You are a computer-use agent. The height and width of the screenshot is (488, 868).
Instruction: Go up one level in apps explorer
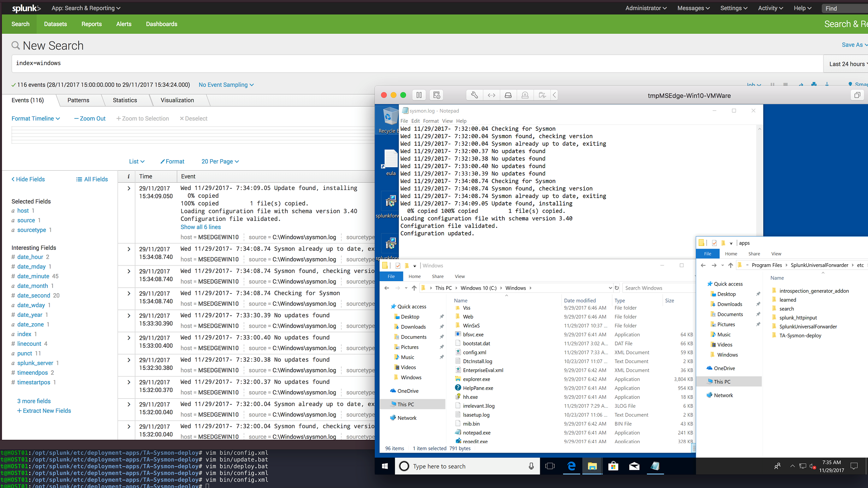731,265
